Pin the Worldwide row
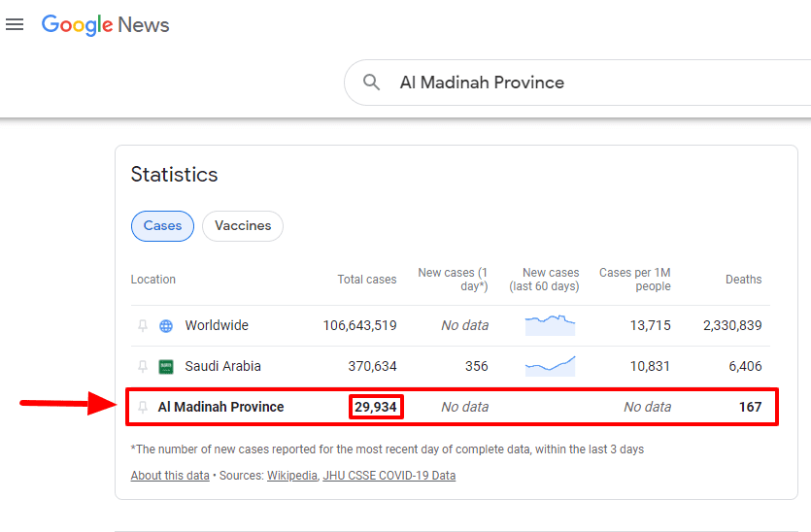Viewport: 811px width, 532px height. point(143,326)
